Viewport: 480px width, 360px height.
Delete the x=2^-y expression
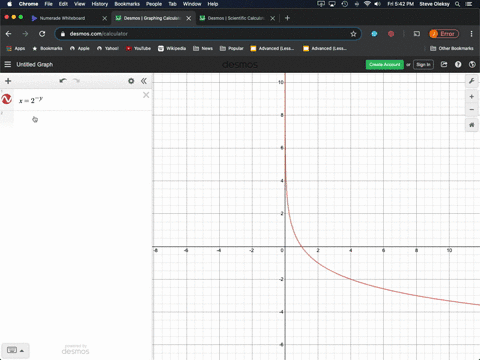pyautogui.click(x=146, y=95)
